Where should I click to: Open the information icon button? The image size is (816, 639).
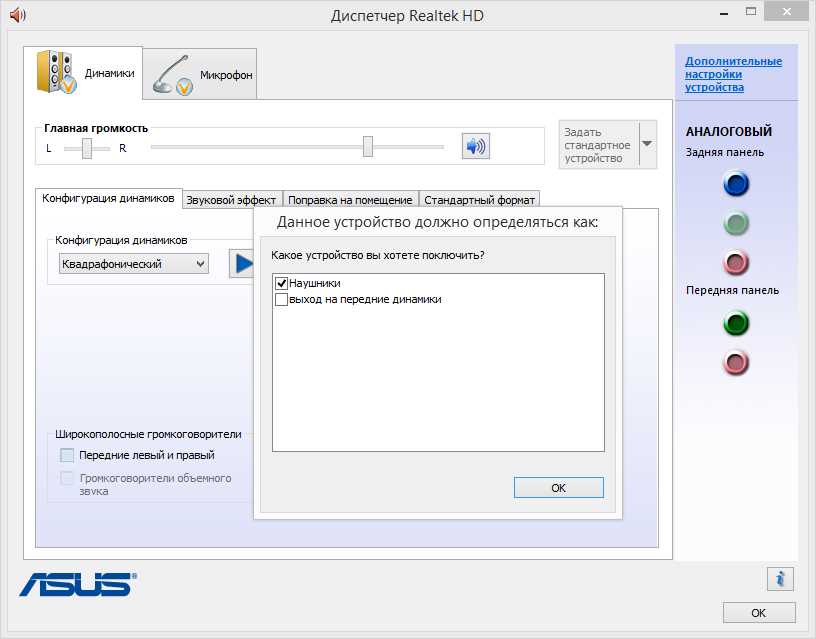pos(780,578)
